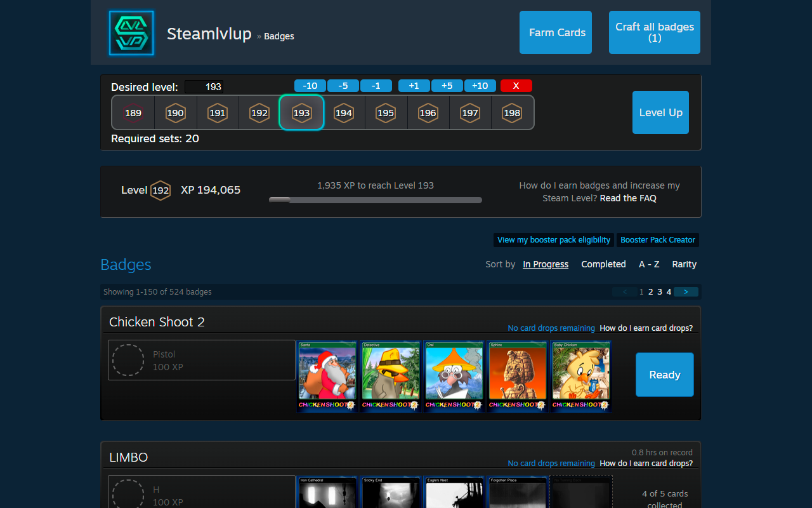812x508 pixels.
Task: Click the Steamlvlup logo icon
Action: click(x=131, y=32)
